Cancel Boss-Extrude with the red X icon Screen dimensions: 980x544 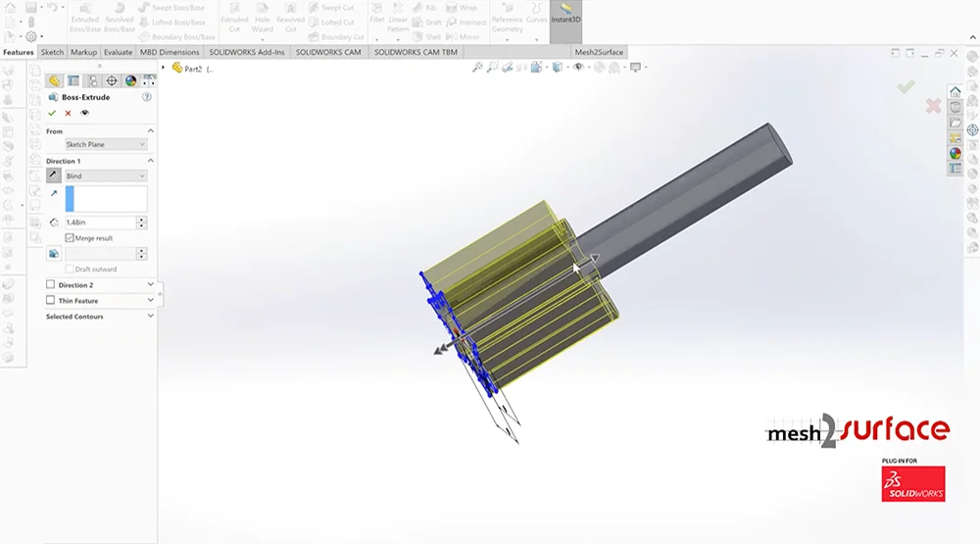(x=68, y=113)
